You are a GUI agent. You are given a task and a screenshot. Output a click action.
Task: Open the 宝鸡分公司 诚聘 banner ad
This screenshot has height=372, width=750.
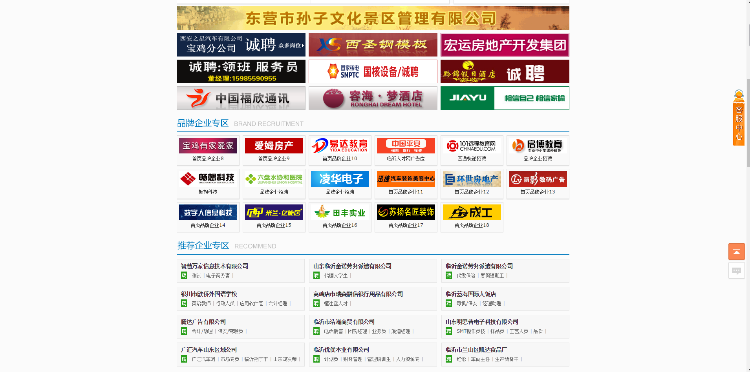(241, 45)
